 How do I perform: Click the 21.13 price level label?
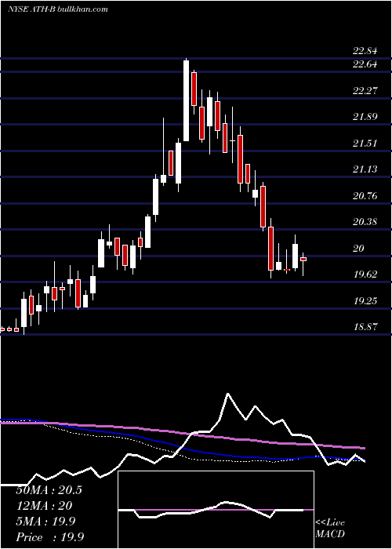pyautogui.click(x=365, y=169)
